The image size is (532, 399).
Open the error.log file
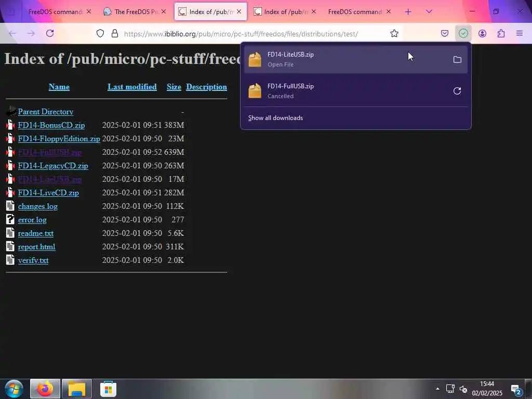coord(32,220)
